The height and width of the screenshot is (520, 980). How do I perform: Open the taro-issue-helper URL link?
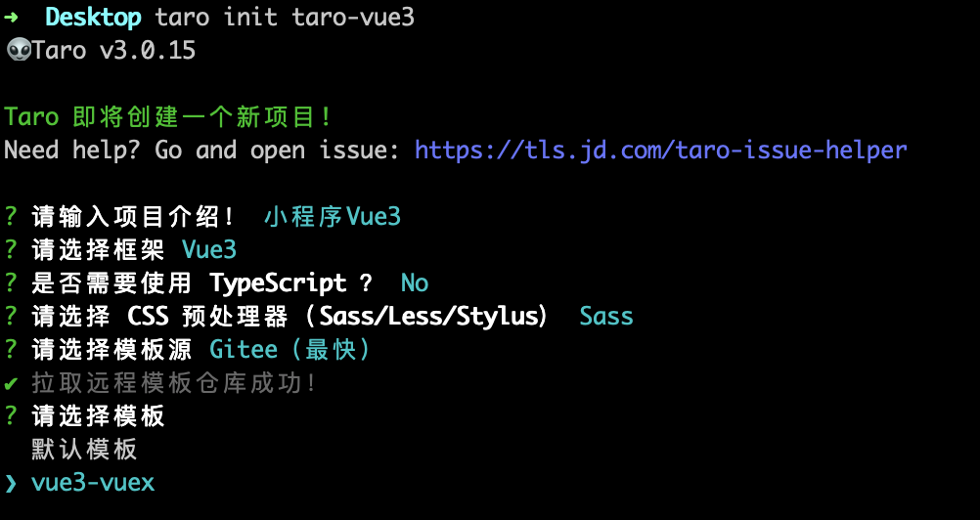(x=660, y=151)
